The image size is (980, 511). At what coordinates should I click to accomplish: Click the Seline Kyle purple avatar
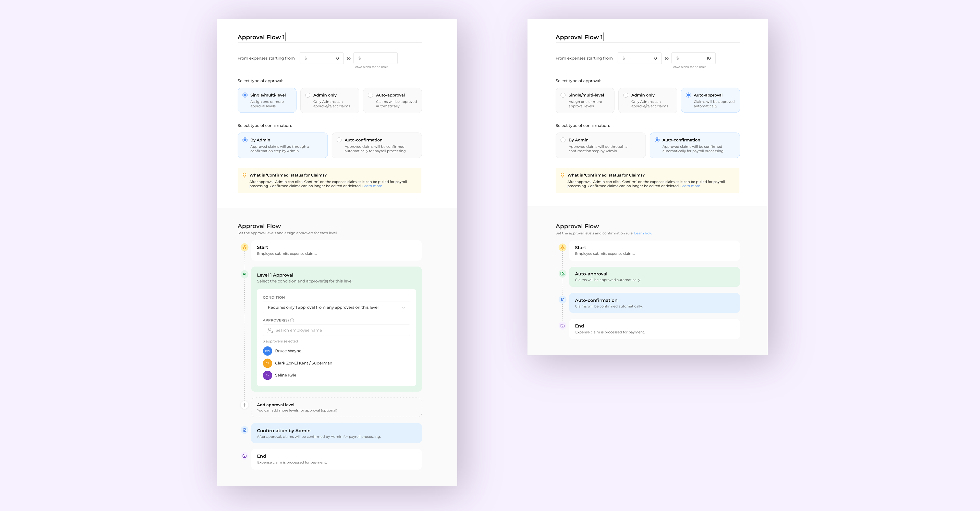[x=267, y=375]
